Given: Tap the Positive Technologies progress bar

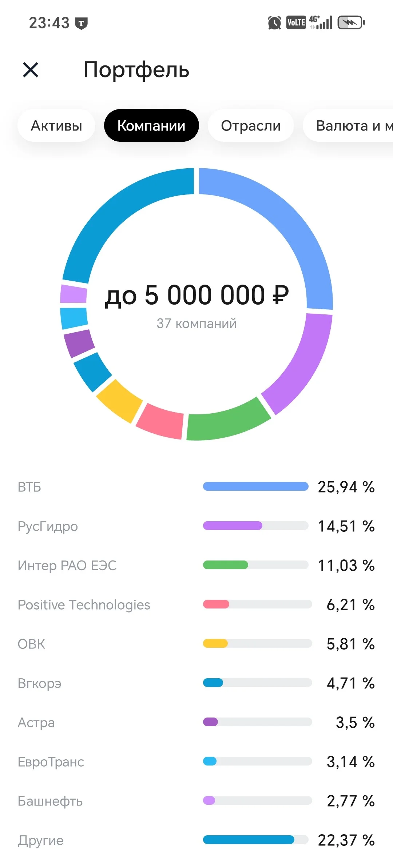Looking at the screenshot, I should 257,604.
